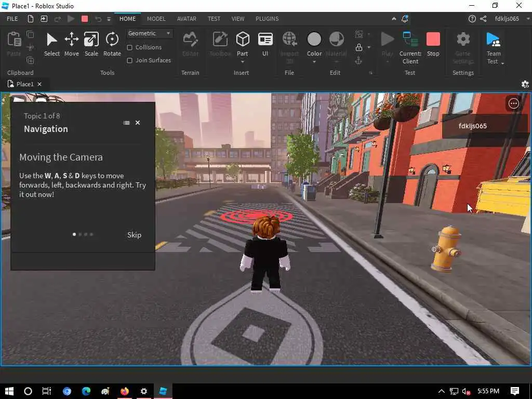The height and width of the screenshot is (399, 532).
Task: Open Windows notification center
Action: point(515,391)
